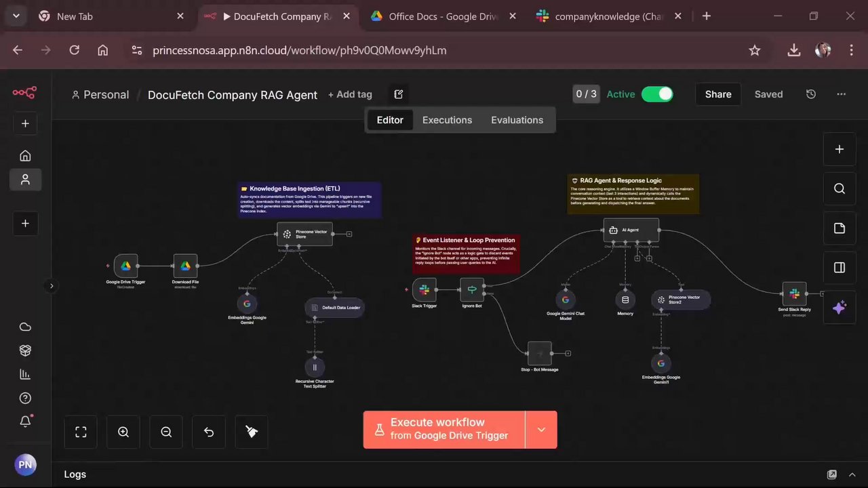Bookmark this page with the star icon
The image size is (868, 488).
point(754,50)
